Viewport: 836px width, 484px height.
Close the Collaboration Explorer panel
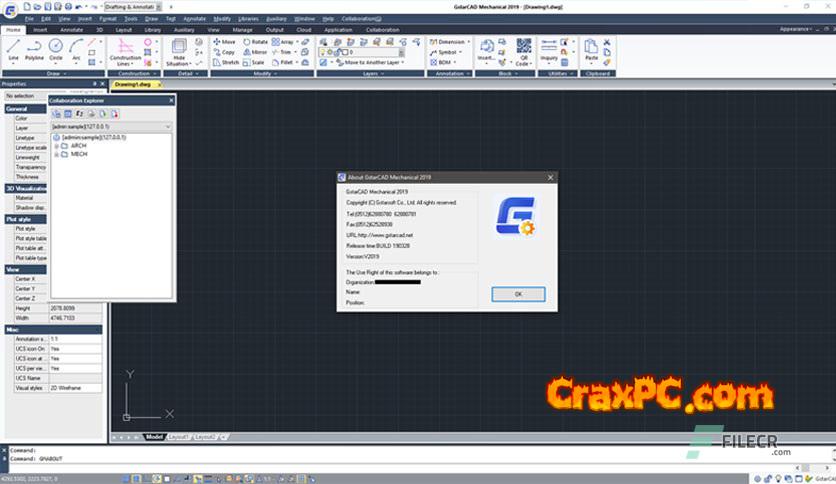coord(171,100)
